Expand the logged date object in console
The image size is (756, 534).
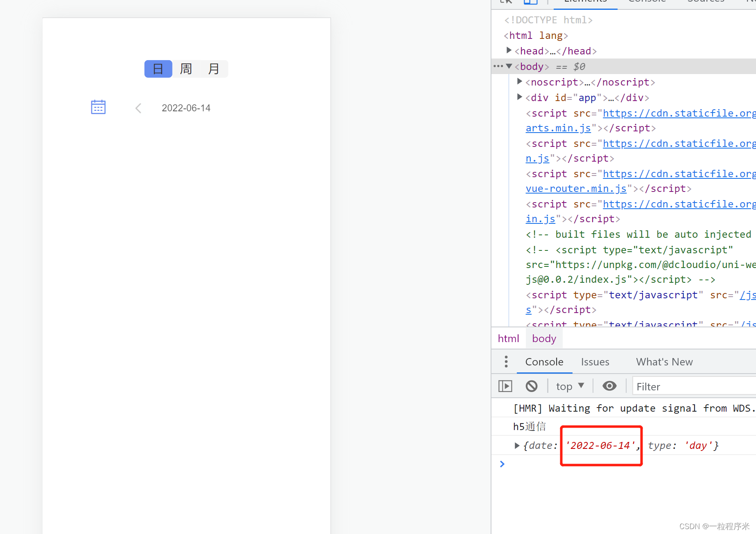[x=517, y=446]
